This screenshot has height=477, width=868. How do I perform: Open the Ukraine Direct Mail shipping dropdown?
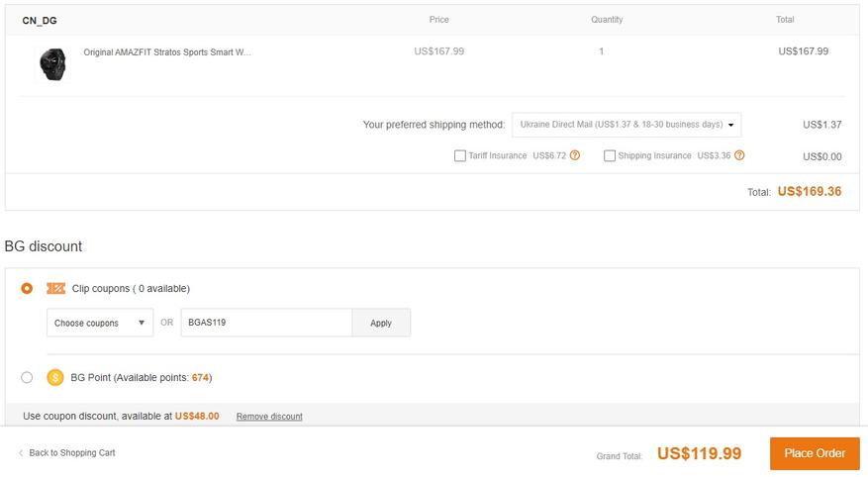coord(627,125)
